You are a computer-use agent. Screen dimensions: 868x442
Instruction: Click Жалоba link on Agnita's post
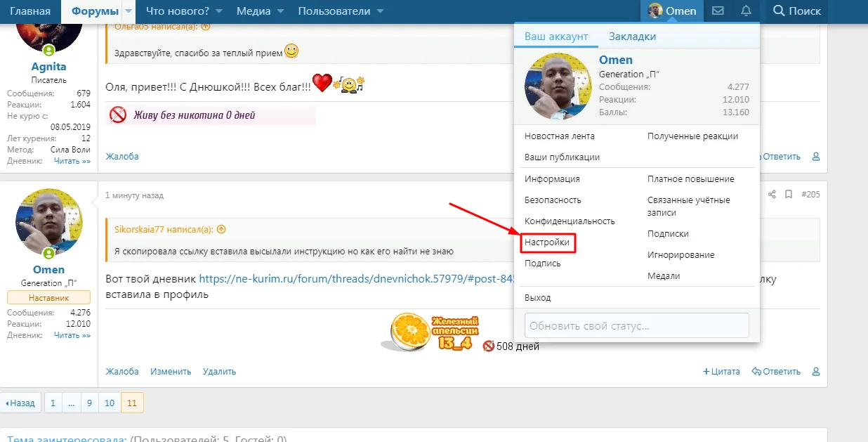click(x=122, y=157)
